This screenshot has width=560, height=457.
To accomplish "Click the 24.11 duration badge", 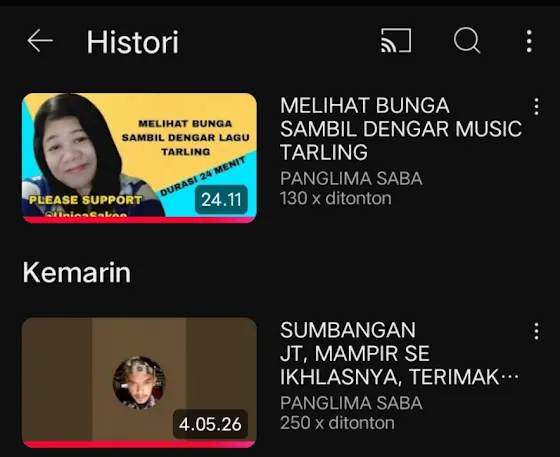I will click(x=221, y=200).
